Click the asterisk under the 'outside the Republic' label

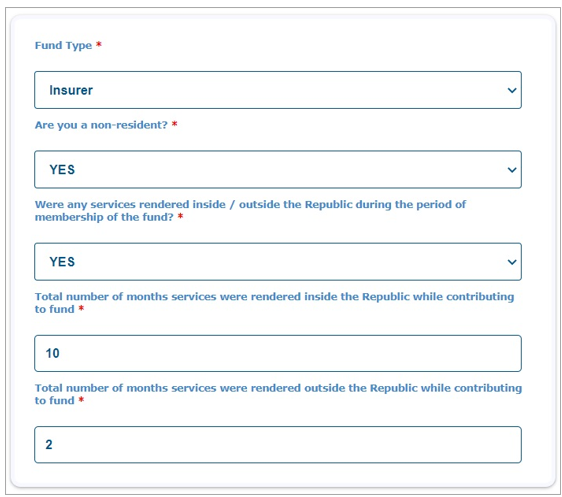click(81, 399)
